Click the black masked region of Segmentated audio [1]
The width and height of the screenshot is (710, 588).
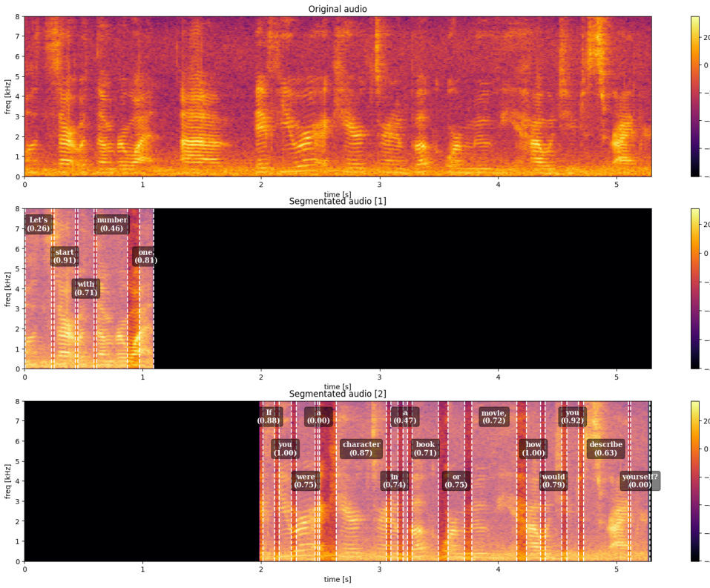tap(403, 288)
